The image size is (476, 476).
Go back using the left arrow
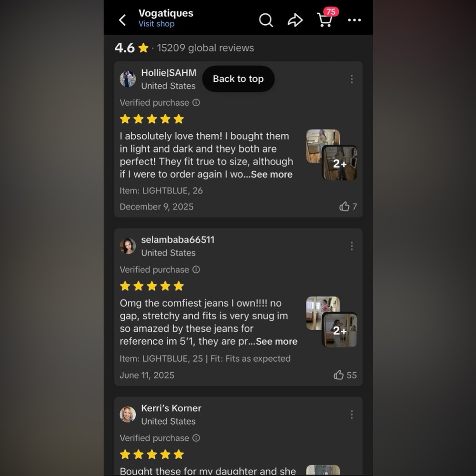pos(122,20)
